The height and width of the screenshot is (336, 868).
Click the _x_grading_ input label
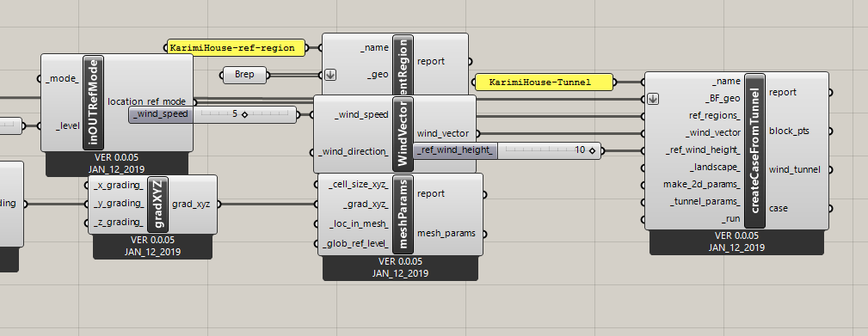118,185
